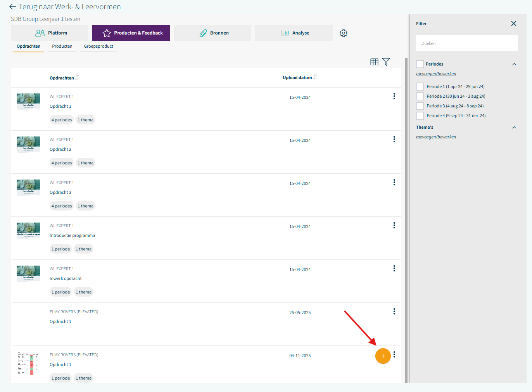Close the Filter panel
The image size is (532, 392).
pyautogui.click(x=514, y=24)
